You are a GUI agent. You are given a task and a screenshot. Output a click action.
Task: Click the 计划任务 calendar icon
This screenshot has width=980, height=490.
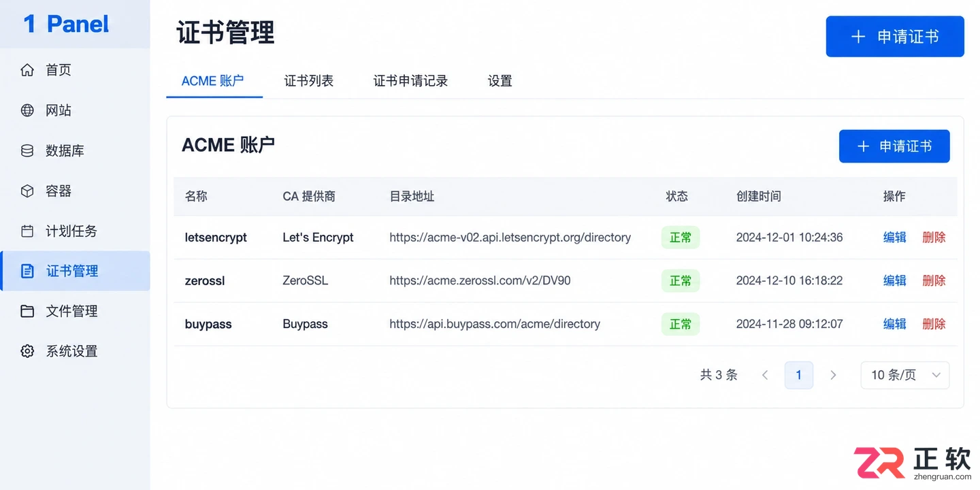pos(27,231)
